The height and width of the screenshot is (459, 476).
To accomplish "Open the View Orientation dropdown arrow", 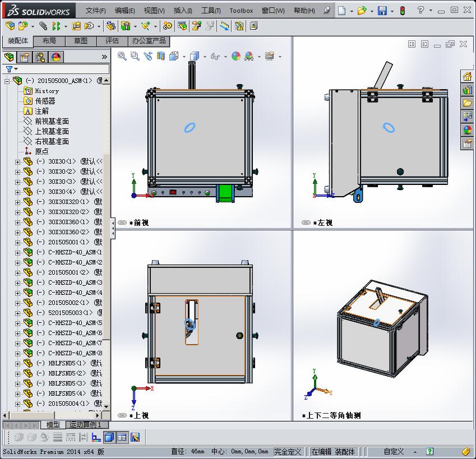I will pos(184,57).
